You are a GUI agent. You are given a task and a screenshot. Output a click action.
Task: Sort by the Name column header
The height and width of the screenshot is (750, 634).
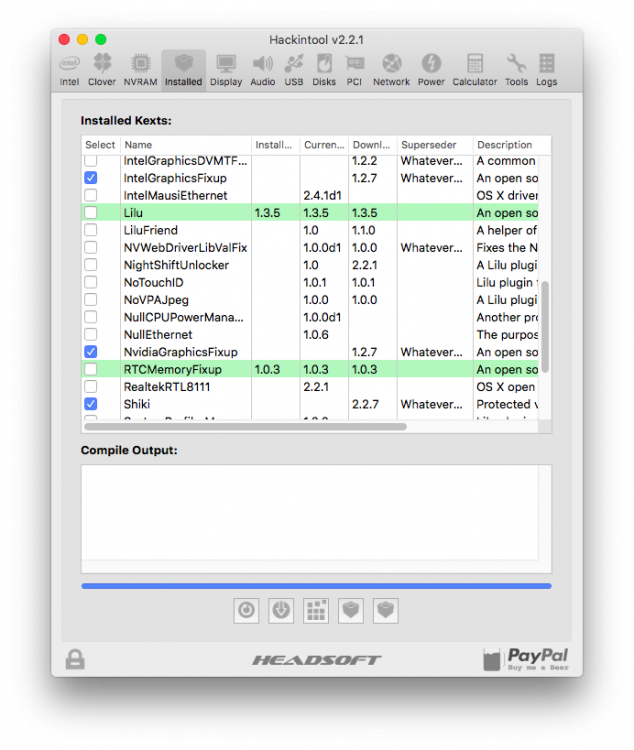point(186,145)
